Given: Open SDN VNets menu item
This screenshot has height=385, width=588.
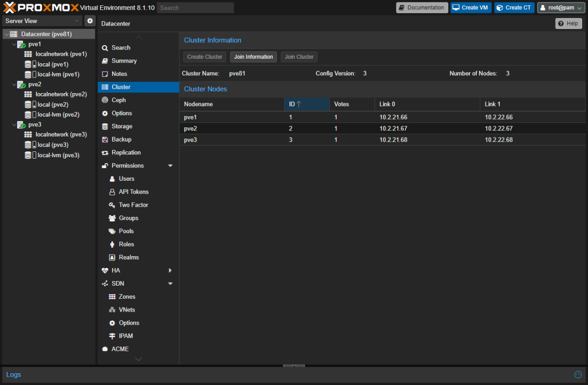Looking at the screenshot, I should (x=139, y=310).
